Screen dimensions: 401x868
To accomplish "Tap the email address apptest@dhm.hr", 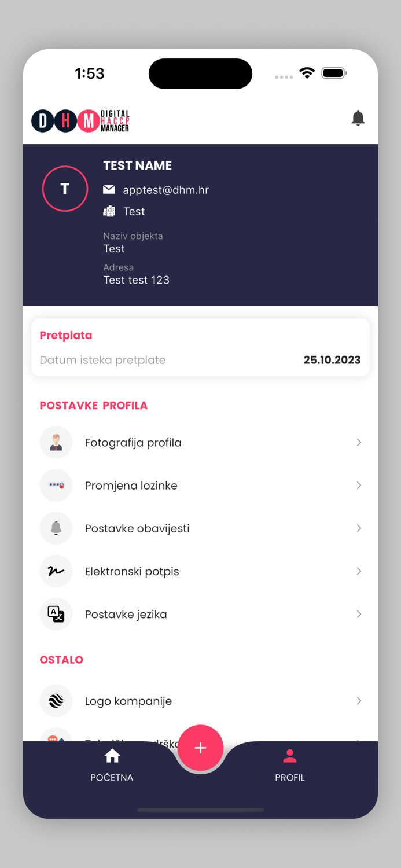I will pos(165,190).
